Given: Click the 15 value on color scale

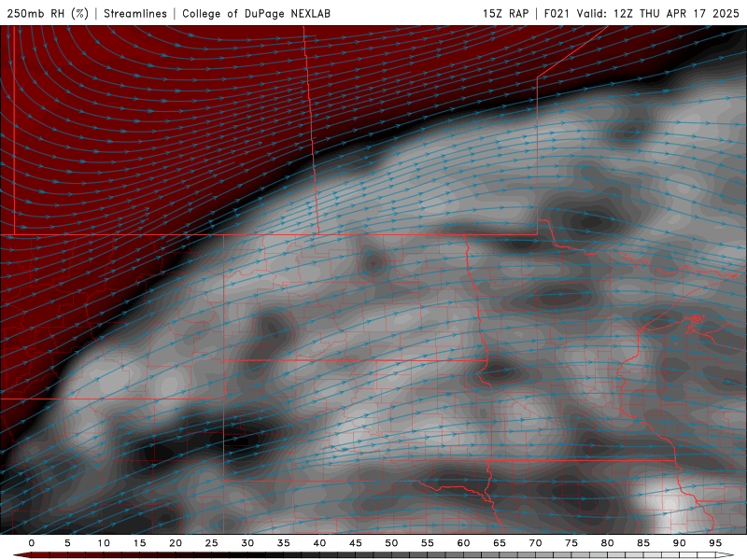Looking at the screenshot, I should click(x=139, y=543).
